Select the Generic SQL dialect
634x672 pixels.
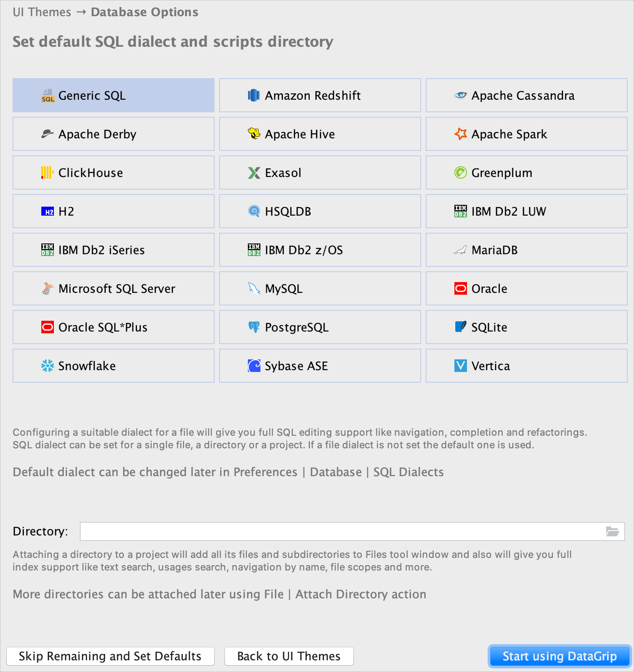click(x=114, y=95)
